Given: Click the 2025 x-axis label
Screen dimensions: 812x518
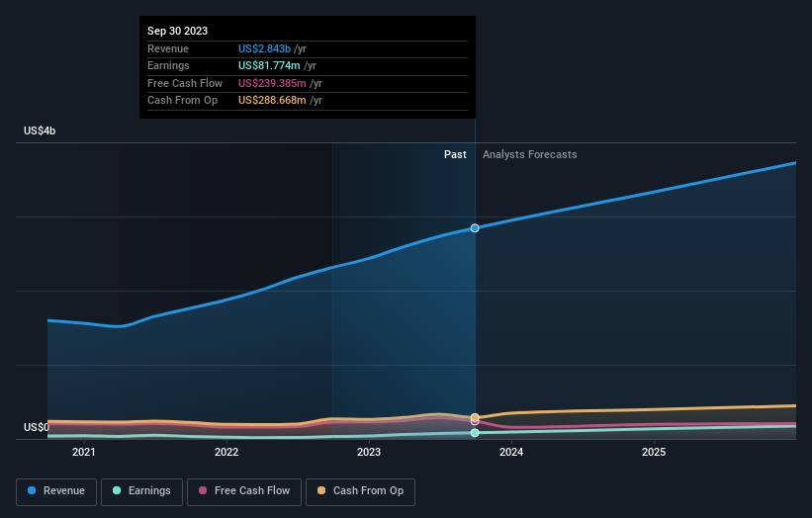Looking at the screenshot, I should coord(654,452).
